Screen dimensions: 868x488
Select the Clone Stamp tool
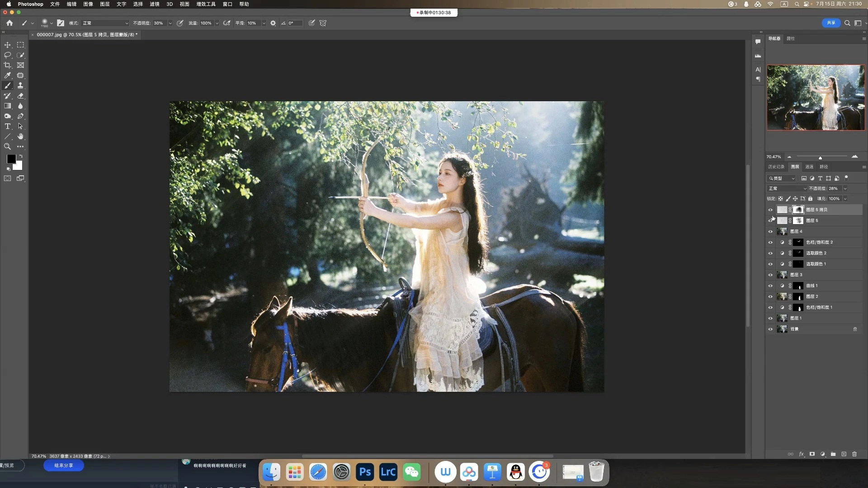[x=20, y=85]
